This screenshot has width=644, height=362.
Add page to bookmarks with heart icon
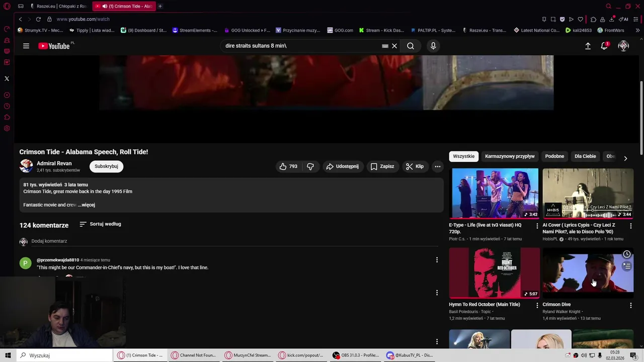coord(580,19)
